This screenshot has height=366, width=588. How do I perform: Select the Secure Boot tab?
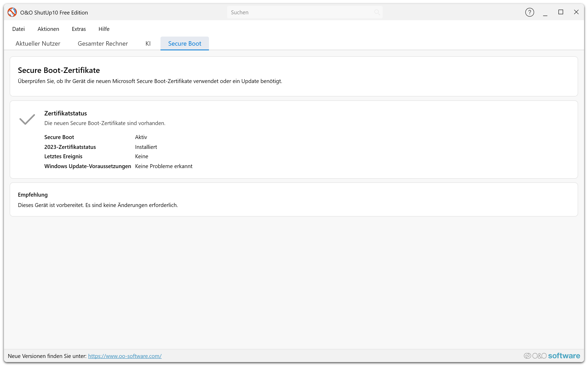tap(185, 43)
